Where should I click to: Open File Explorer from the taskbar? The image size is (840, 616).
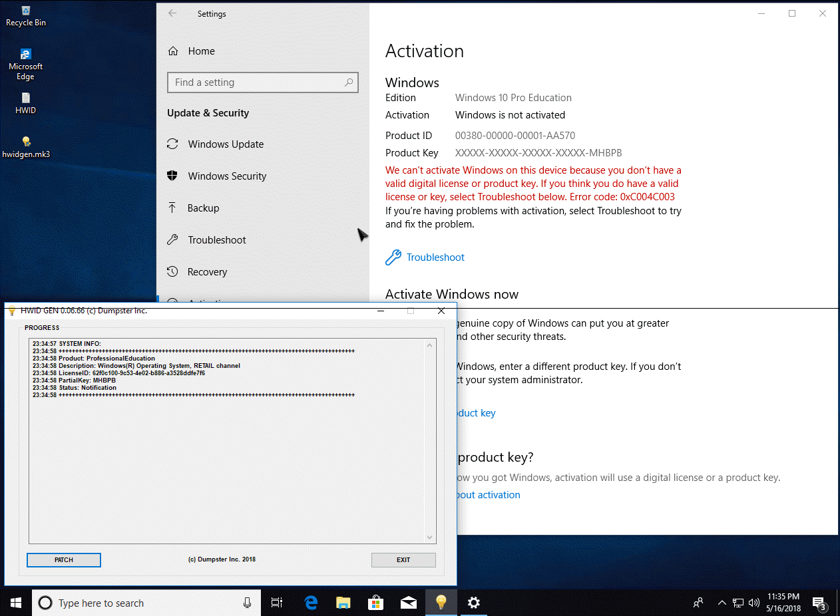[343, 602]
